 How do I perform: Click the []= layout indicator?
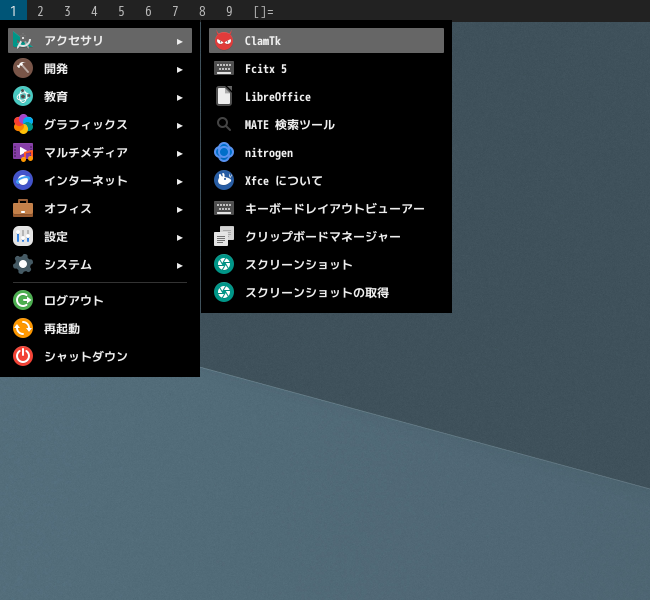click(264, 11)
